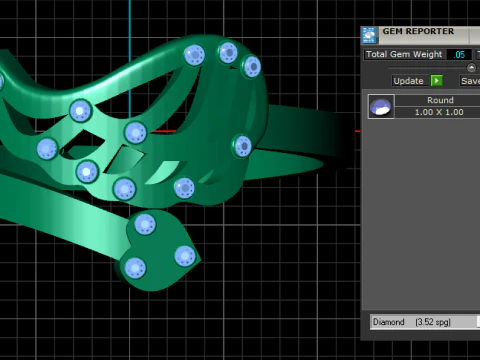Select the round gem thumbnail in the list
Viewport: 480px width, 360px height.
(381, 106)
